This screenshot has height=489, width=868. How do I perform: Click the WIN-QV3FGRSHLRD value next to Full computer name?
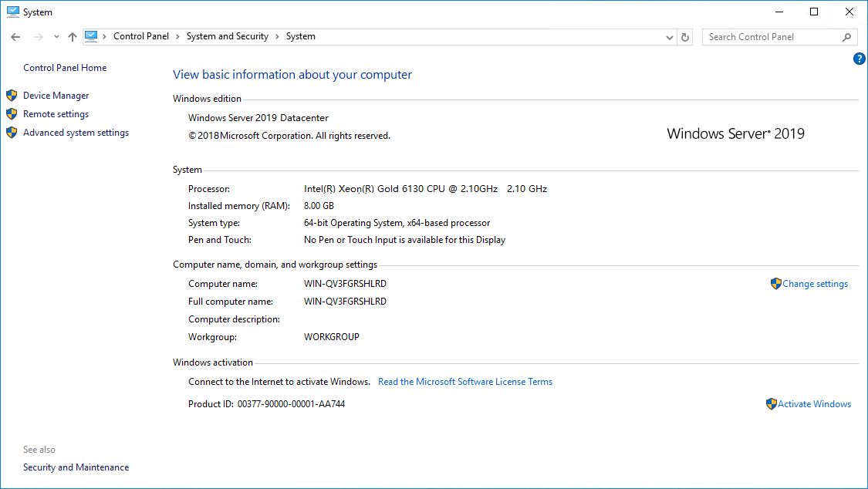tap(345, 302)
